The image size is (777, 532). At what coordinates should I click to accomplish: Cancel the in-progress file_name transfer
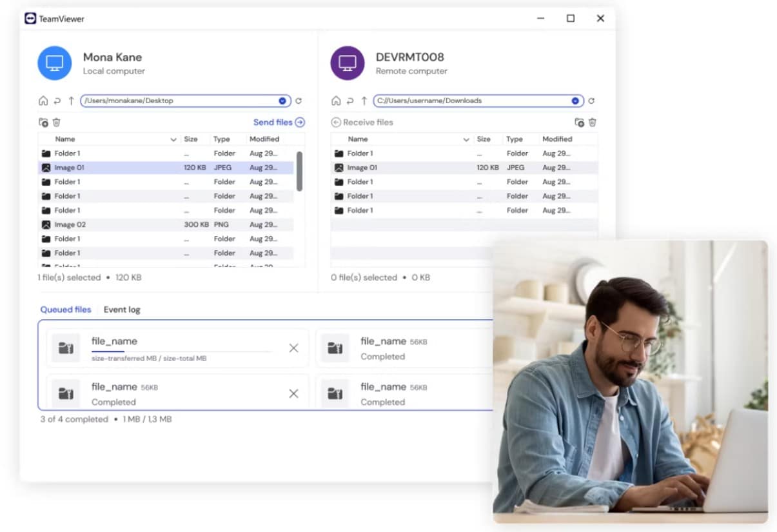click(x=293, y=348)
